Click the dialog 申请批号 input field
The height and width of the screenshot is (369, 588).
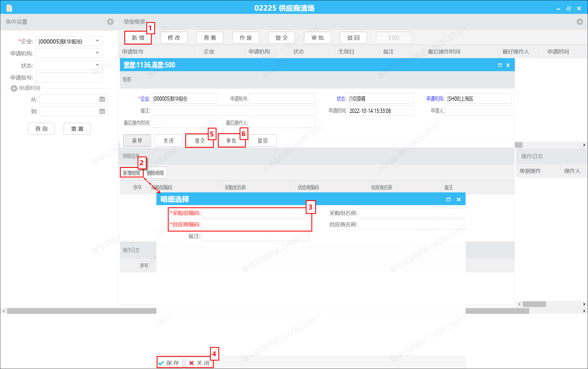(x=282, y=99)
